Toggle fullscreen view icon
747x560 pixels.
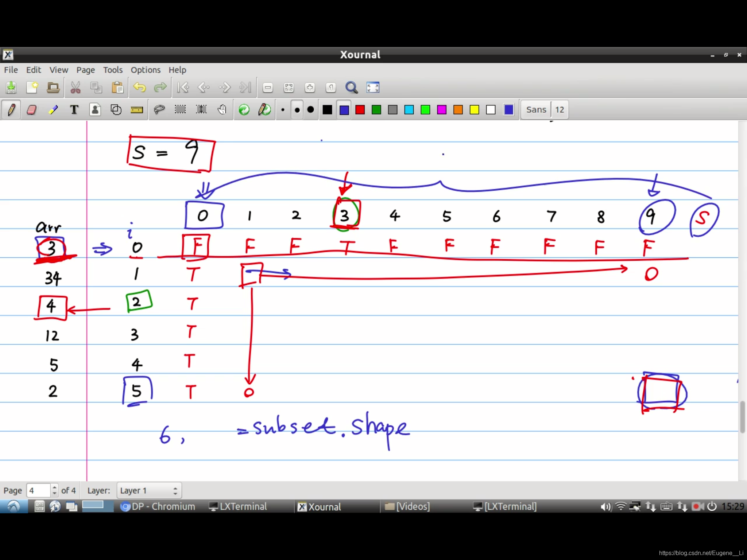point(373,87)
